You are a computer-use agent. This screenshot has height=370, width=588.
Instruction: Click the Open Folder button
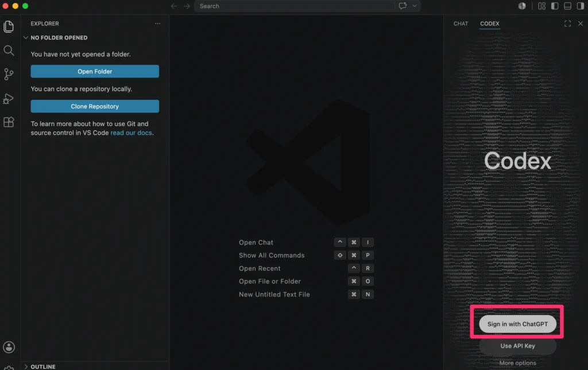[x=95, y=72]
